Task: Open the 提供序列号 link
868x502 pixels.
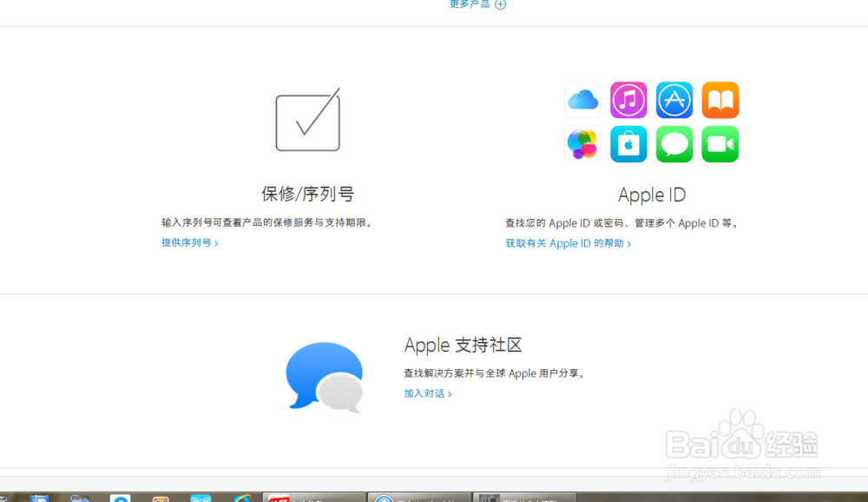Action: 190,242
